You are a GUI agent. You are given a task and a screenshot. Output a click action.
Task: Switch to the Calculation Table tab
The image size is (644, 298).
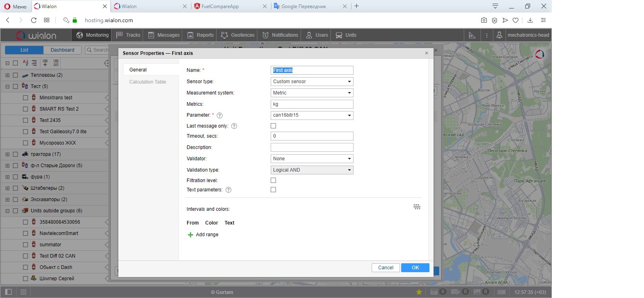point(147,82)
